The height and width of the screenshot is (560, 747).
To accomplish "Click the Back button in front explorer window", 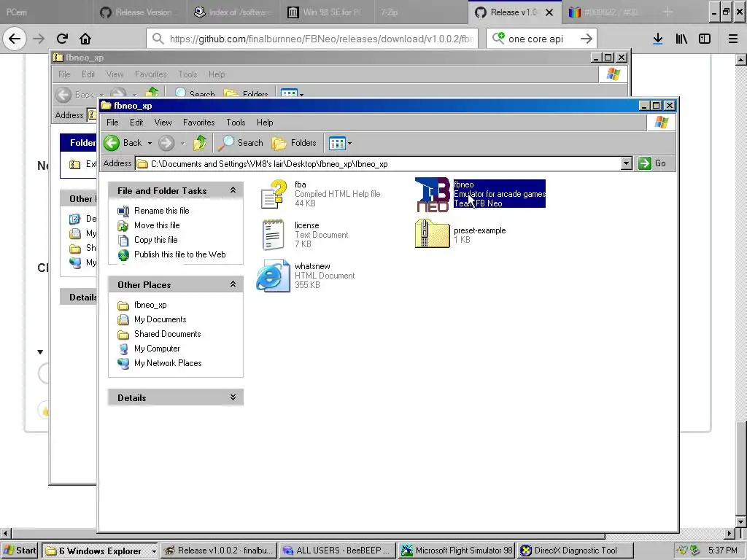I will point(123,143).
